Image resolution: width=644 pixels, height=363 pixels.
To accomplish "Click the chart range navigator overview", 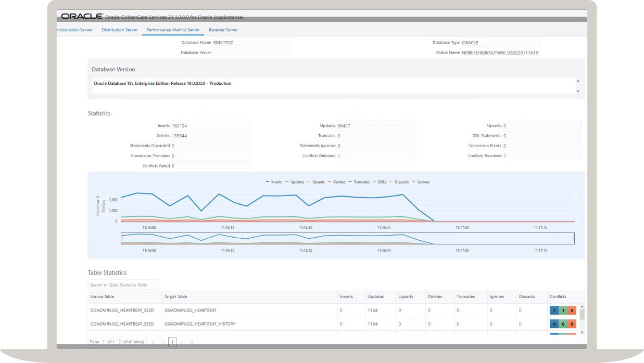I will tap(347, 238).
